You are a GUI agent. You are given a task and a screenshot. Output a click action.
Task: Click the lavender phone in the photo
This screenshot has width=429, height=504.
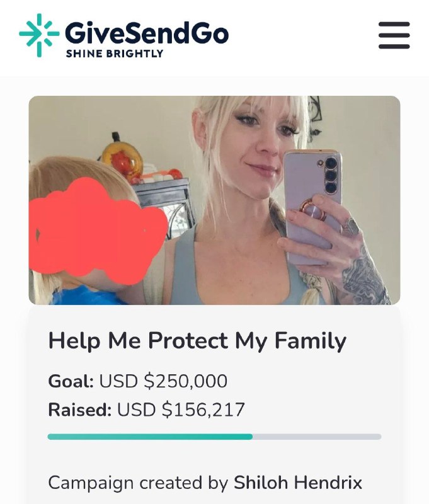click(311, 206)
